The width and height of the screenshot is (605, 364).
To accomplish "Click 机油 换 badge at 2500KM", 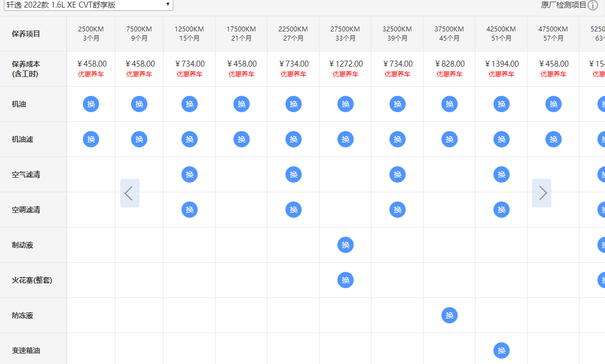I will (91, 104).
